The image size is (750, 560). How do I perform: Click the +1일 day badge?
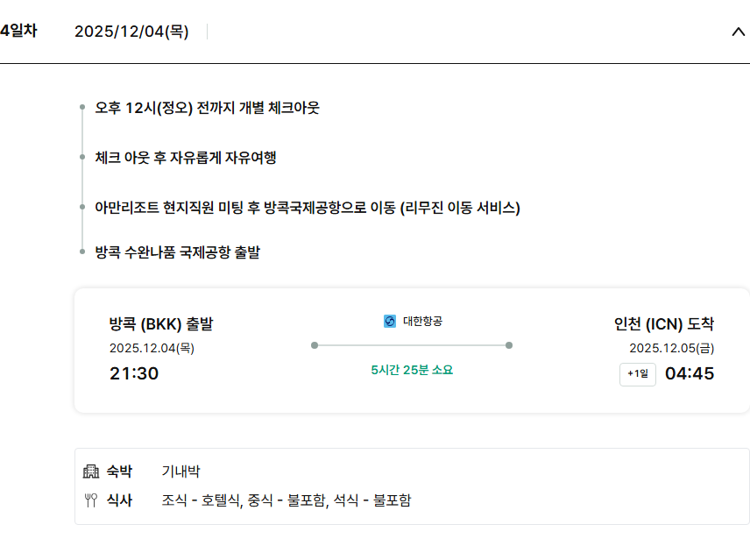pyautogui.click(x=637, y=374)
